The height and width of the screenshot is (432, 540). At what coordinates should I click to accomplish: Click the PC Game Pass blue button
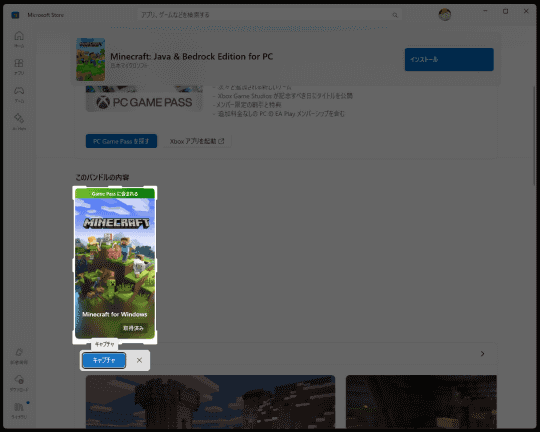121,141
